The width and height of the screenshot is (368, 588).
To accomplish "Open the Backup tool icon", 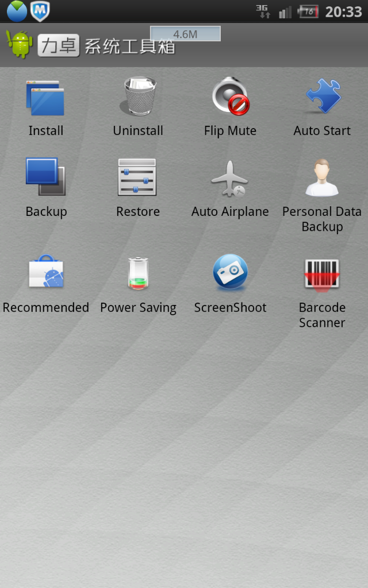I will 45,177.
